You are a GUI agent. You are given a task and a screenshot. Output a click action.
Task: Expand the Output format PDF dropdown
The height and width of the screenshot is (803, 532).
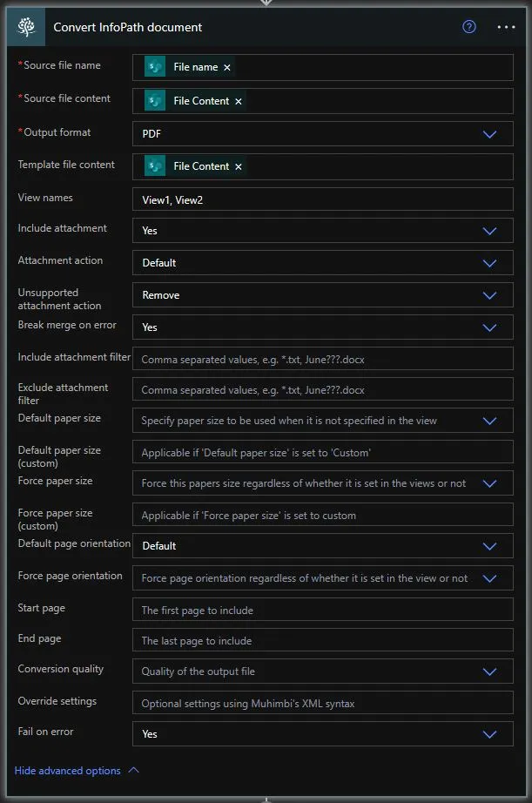[x=489, y=134]
